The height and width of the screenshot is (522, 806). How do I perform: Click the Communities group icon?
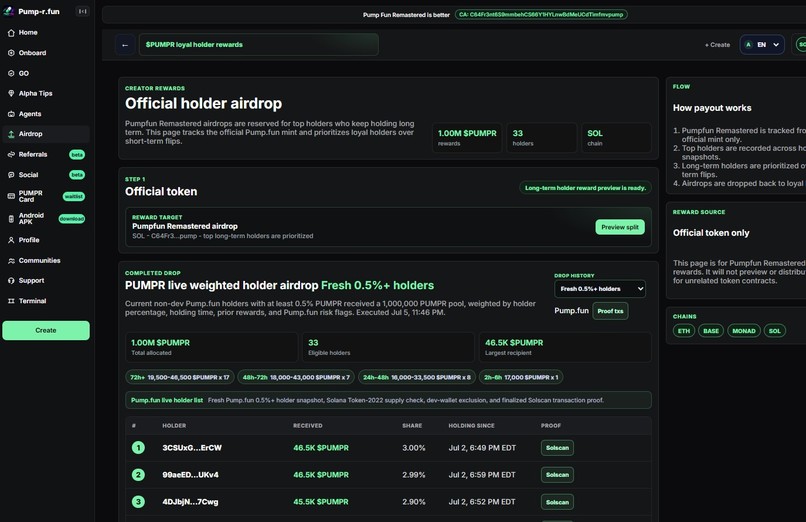click(x=11, y=261)
